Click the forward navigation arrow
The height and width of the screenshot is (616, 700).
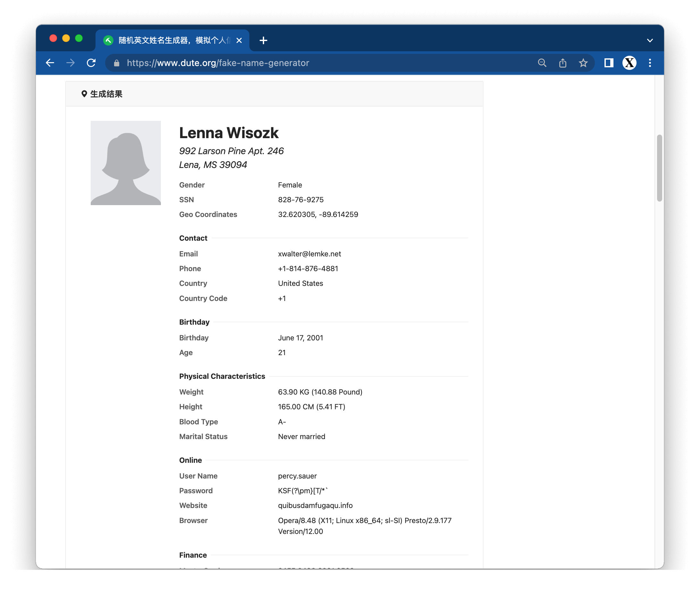[x=71, y=63]
